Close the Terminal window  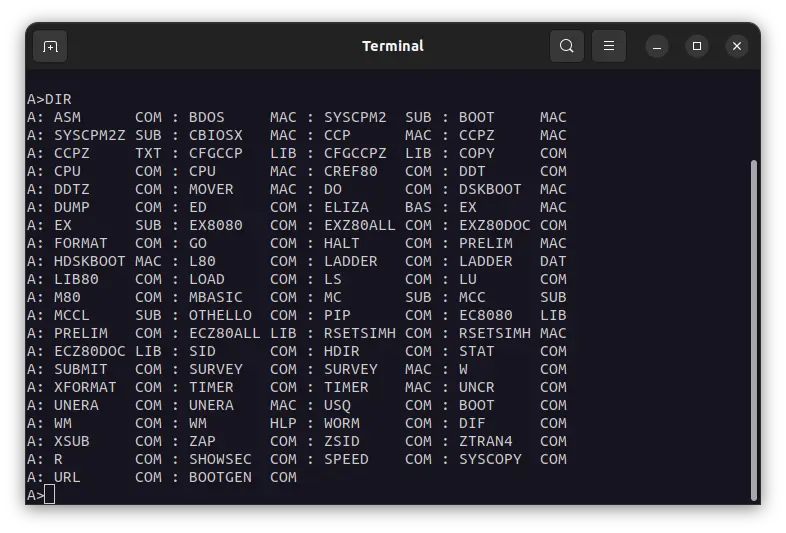coord(736,47)
